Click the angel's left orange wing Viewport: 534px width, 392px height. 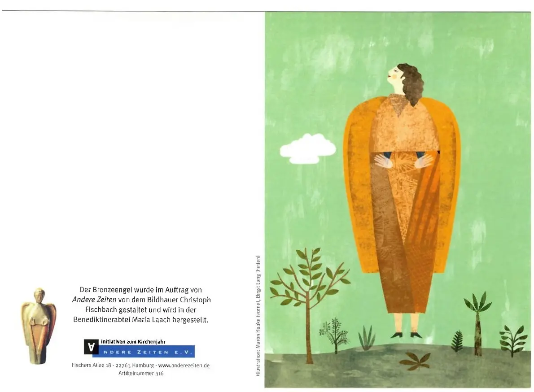pos(357,184)
